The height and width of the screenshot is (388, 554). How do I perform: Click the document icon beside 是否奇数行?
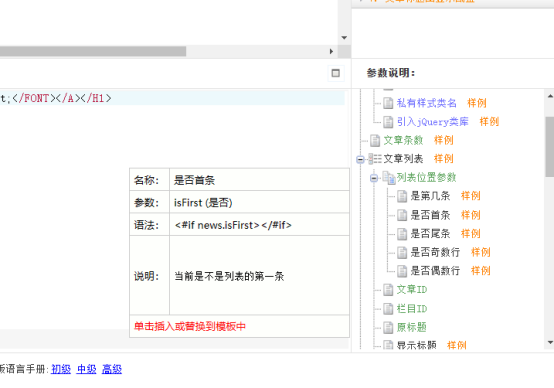[x=402, y=252]
